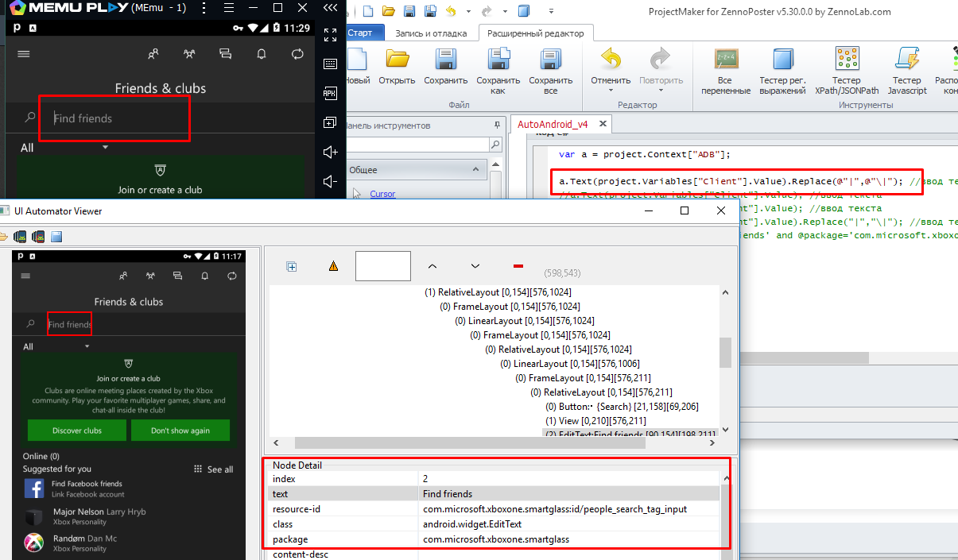Click Отменить undo button in ribbon
958x560 pixels.
click(611, 66)
